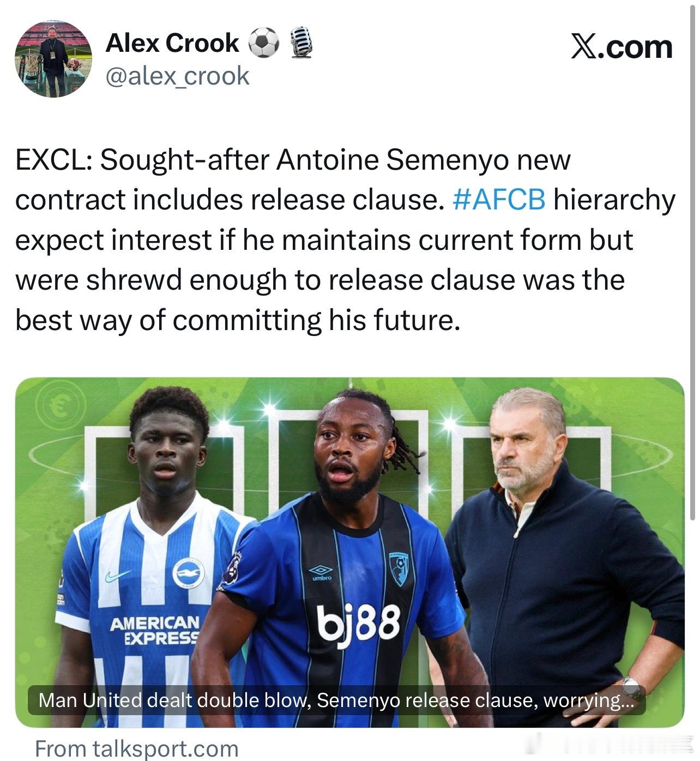Click the Umbro logo on the blue-black jersey

pos(320,572)
